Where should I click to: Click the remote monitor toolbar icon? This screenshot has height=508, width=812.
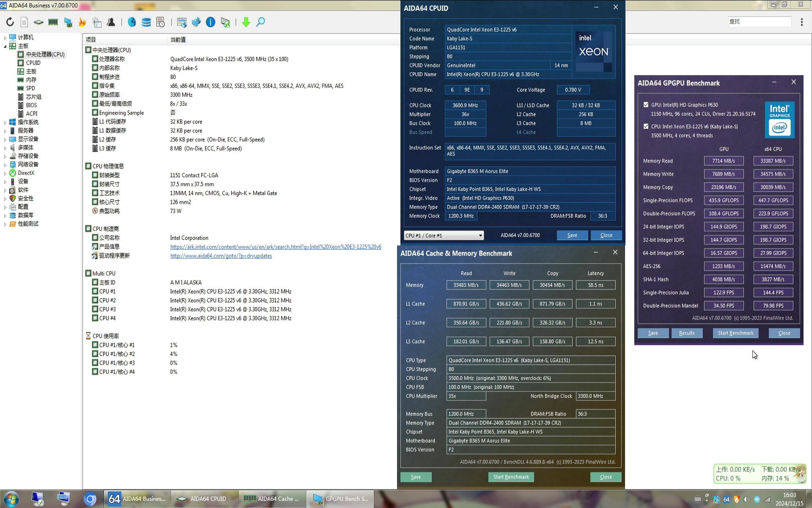pos(226,22)
